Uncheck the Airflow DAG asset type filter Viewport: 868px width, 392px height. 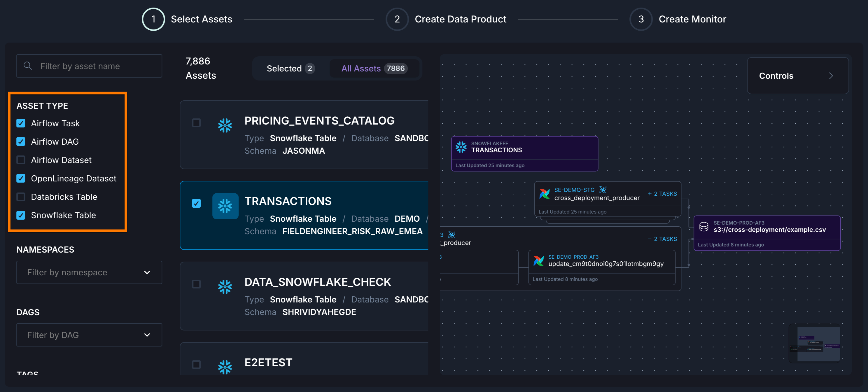click(20, 141)
